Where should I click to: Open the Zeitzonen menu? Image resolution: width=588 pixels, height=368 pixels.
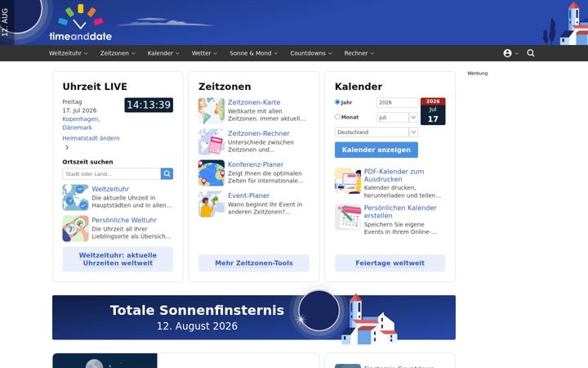[x=118, y=53]
